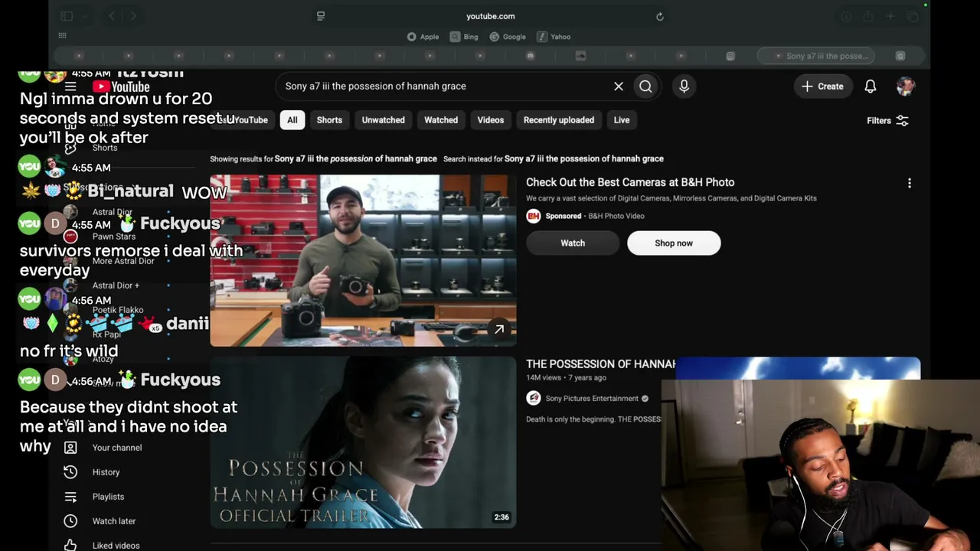Open the ad's three-dot options menu
The image size is (980, 551).
click(x=910, y=184)
